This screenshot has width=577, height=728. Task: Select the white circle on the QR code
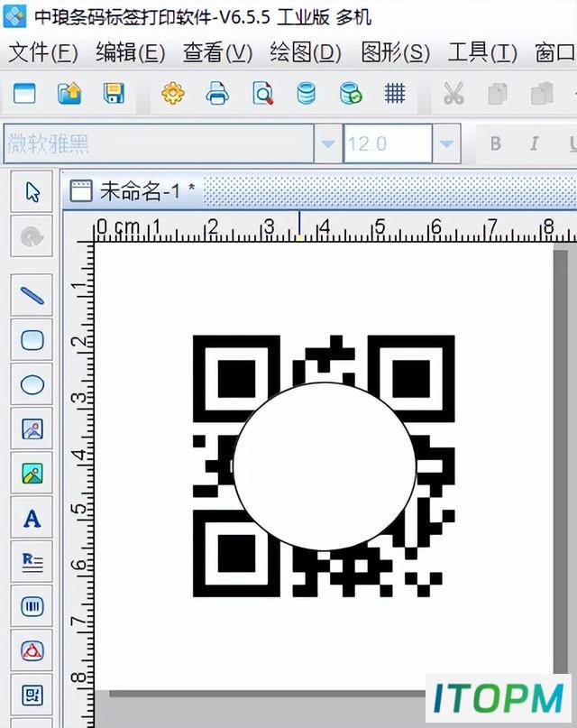325,466
